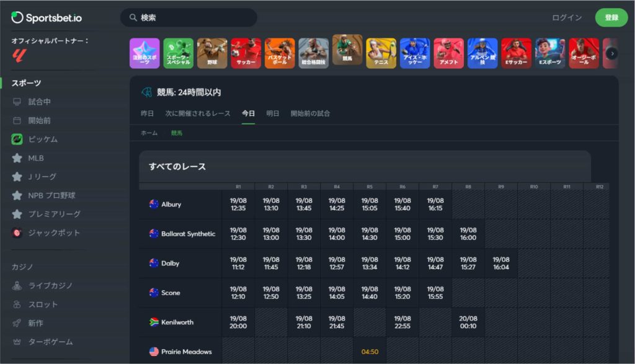Image resolution: width=635 pixels, height=364 pixels.
Task: Select Ballarat Synthetic R8 race at 16:00
Action: [468, 234]
